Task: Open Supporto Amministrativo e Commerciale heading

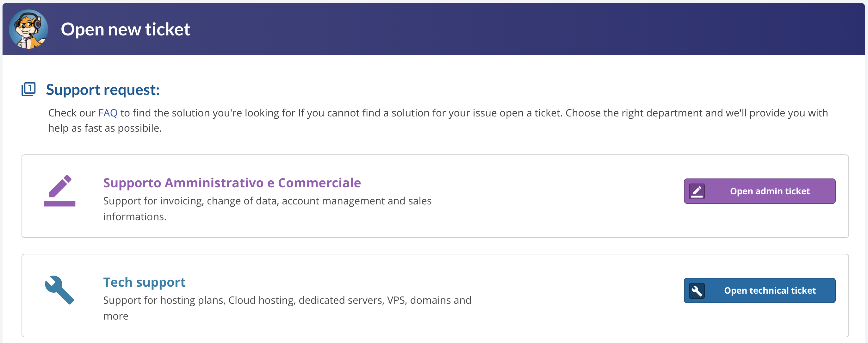Action: (x=232, y=183)
